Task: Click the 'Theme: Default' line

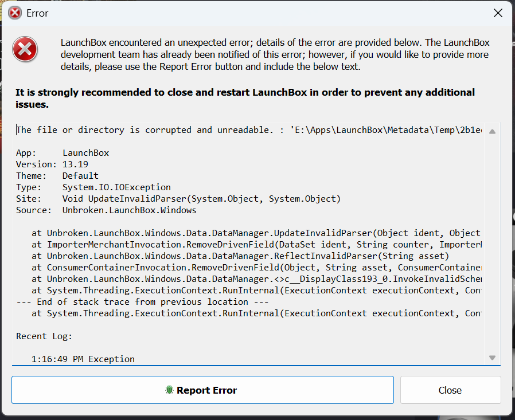Action: click(x=57, y=175)
